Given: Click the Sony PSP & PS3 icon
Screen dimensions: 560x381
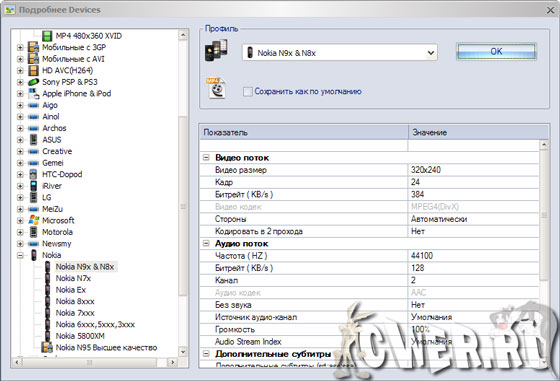Looking at the screenshot, I should click(x=34, y=82).
